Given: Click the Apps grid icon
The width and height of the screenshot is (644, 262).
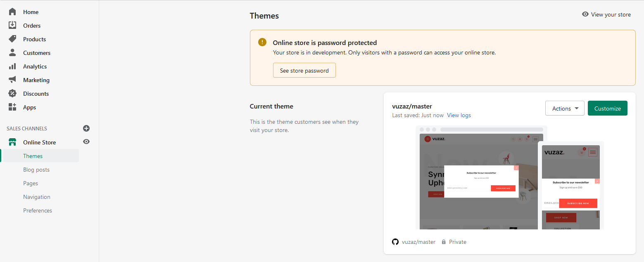Looking at the screenshot, I should 12,107.
